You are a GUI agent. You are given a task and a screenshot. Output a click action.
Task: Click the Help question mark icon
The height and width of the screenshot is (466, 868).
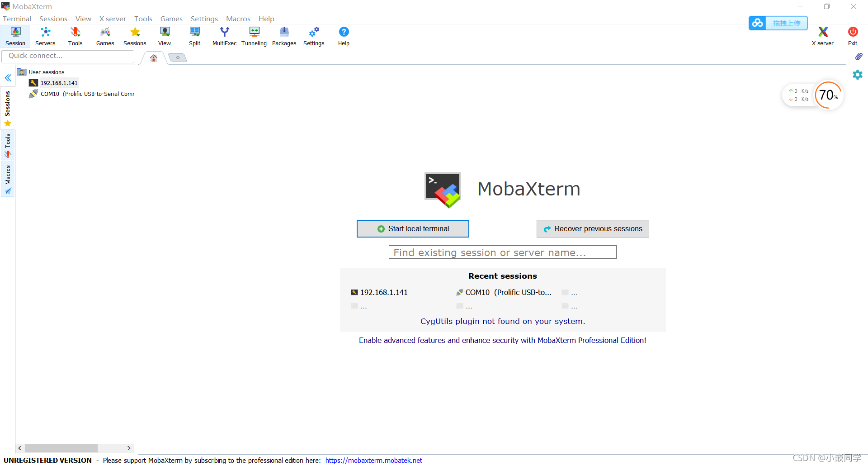(x=344, y=36)
